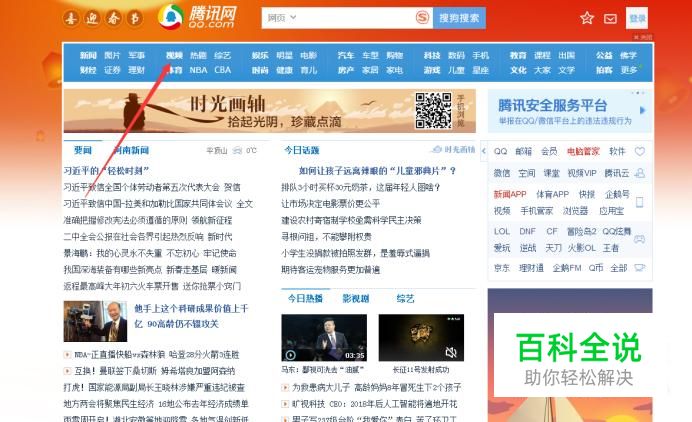Open headline 寻根问祖，不能攀附权贵
692x422 pixels.
[326, 237]
